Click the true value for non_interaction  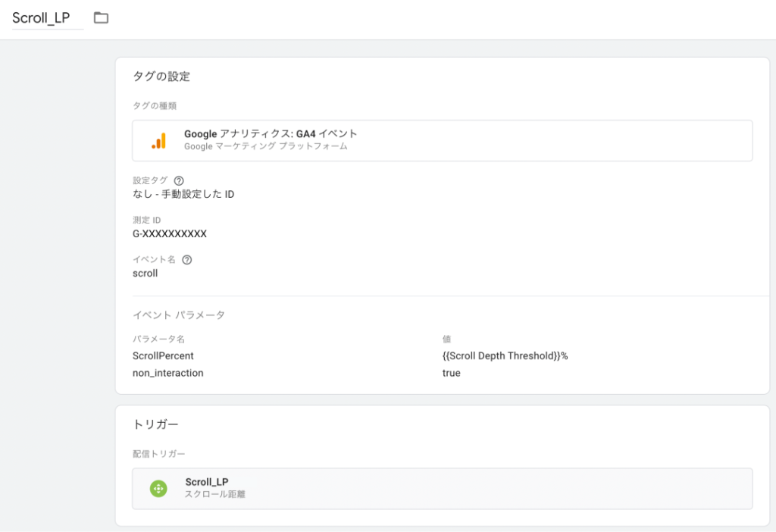coord(451,373)
